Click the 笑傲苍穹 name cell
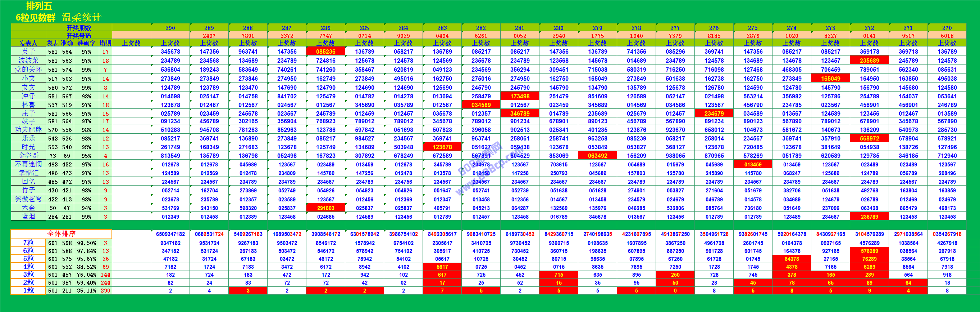The image size is (980, 312). coord(28,199)
